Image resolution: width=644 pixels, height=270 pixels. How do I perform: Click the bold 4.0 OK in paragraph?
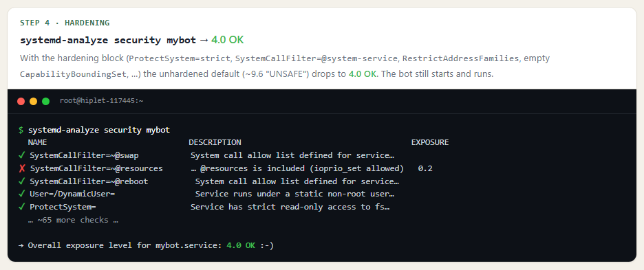(363, 75)
